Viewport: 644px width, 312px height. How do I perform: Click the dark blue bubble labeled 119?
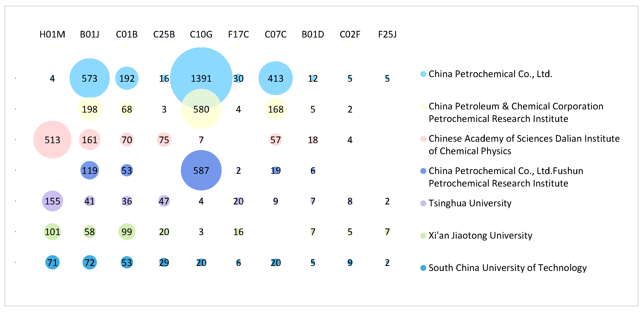(89, 170)
